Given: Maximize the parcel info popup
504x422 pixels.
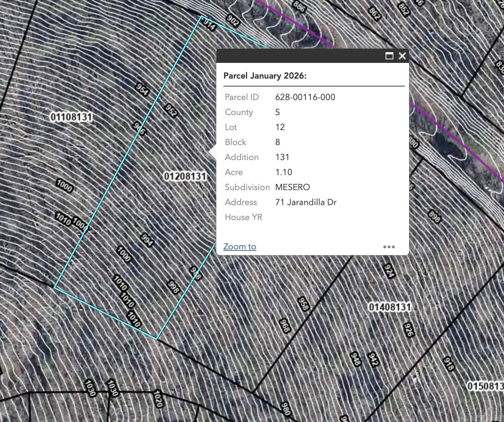Looking at the screenshot, I should (x=389, y=56).
